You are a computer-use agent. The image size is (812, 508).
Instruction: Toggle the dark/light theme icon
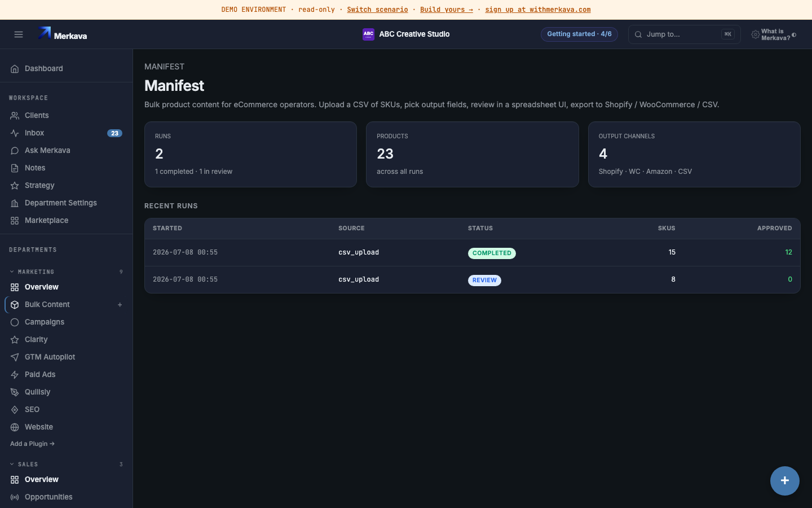click(794, 35)
